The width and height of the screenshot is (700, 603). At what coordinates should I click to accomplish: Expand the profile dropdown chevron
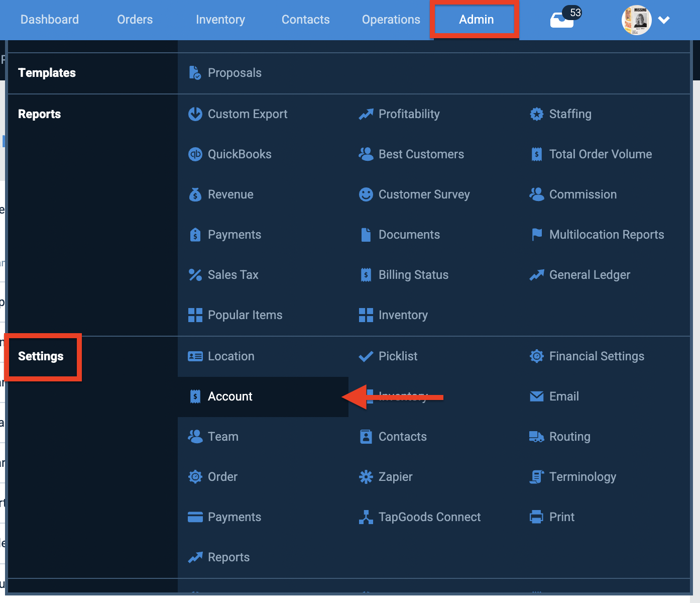point(664,20)
